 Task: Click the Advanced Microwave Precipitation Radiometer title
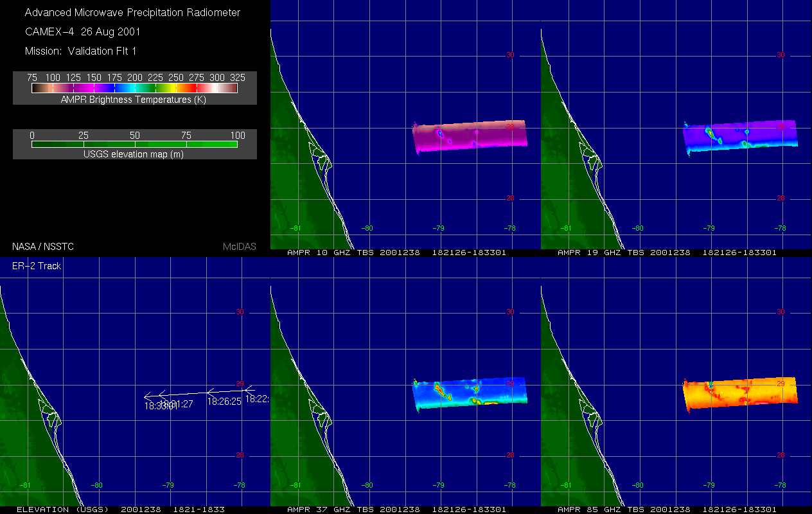(133, 12)
